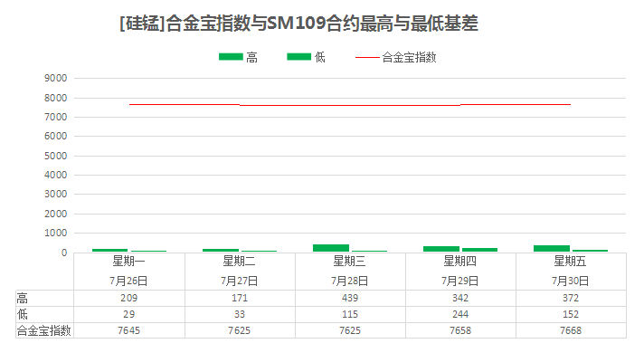
Task: Select the 星期一 7月26日 category label
Action: pos(129,272)
